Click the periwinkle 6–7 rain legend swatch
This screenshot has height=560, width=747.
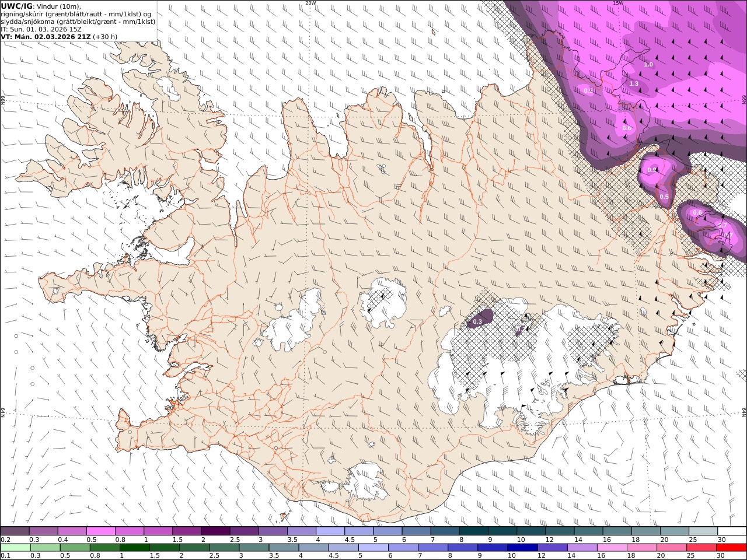point(403,548)
